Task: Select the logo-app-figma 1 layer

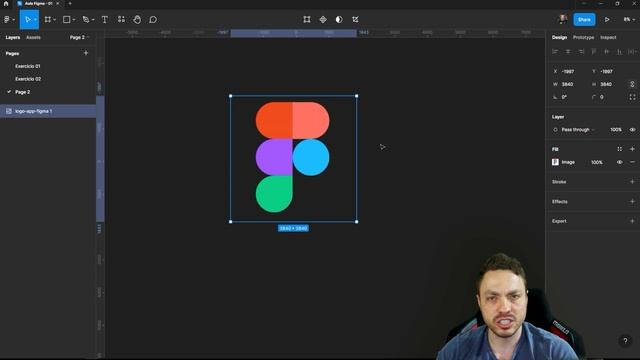Action: tap(48, 111)
